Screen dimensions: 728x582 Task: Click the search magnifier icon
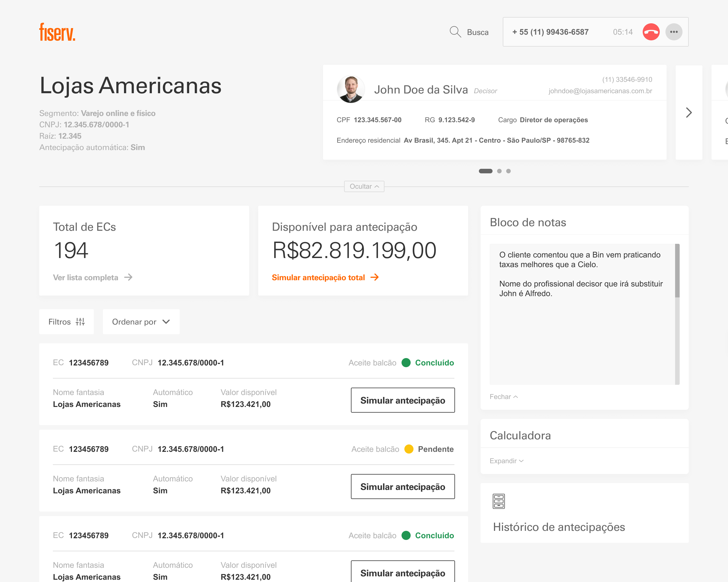tap(455, 32)
